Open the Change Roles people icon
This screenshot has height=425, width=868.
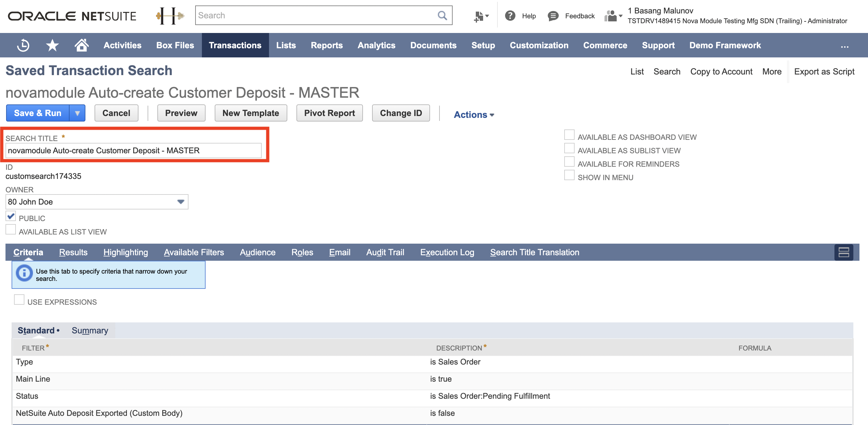click(613, 16)
